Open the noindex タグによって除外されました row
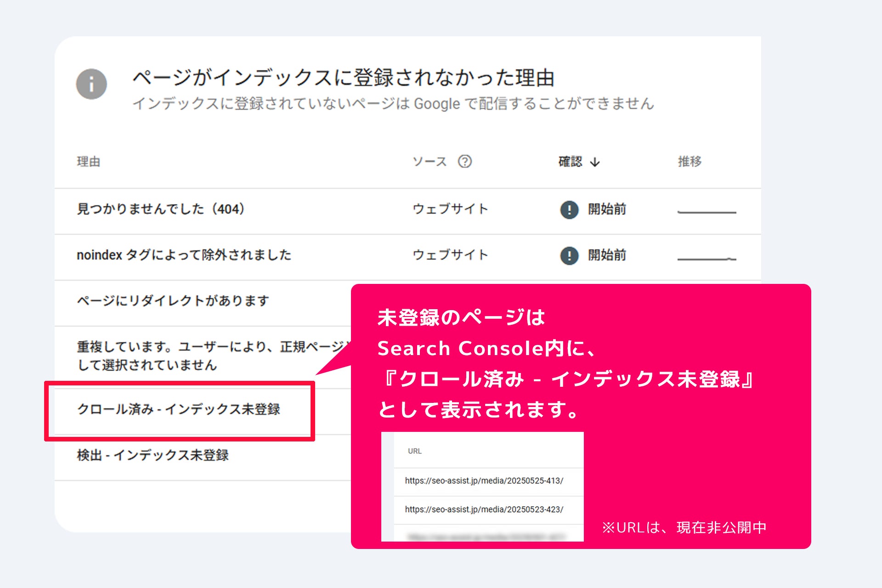 (x=184, y=255)
